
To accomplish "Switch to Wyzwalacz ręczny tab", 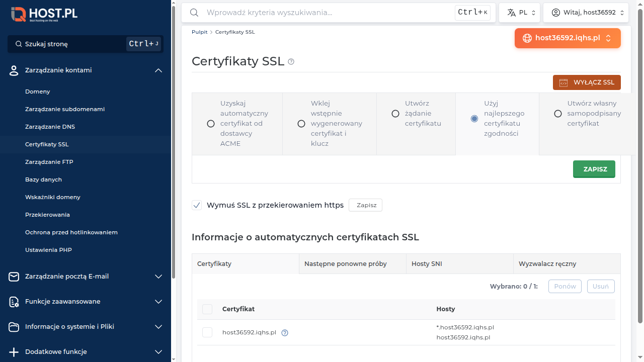I will [567, 264].
